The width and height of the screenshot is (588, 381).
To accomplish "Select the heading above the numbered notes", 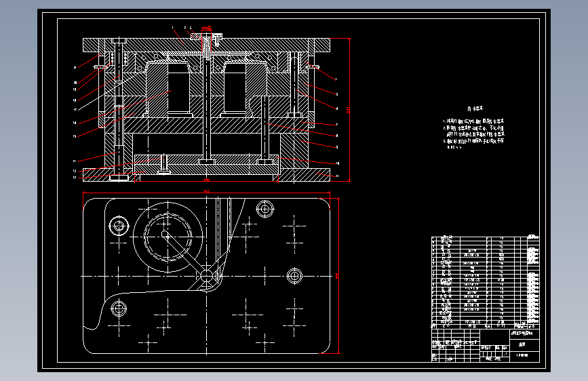I will click(475, 108).
